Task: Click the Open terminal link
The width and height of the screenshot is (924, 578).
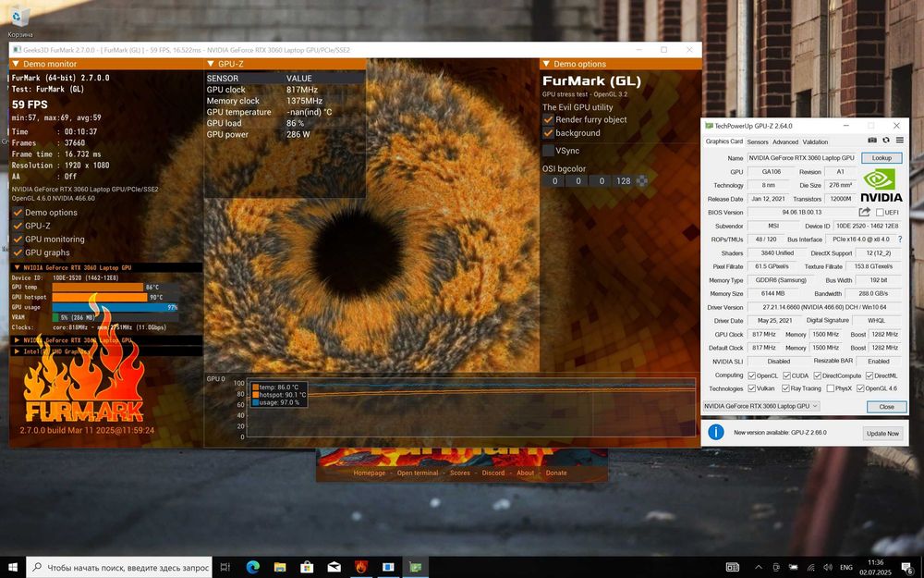Action: tap(418, 473)
